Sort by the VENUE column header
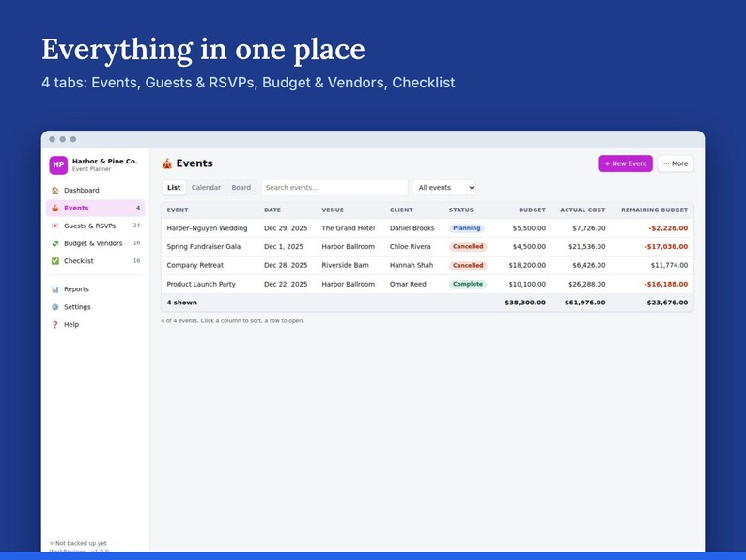Screen dimensions: 746x560 333,210
